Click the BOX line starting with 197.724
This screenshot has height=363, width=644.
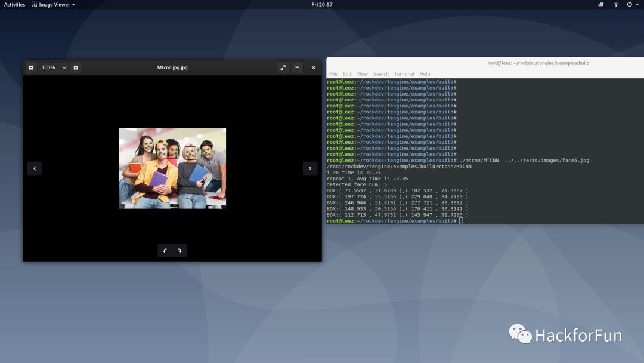pos(397,196)
